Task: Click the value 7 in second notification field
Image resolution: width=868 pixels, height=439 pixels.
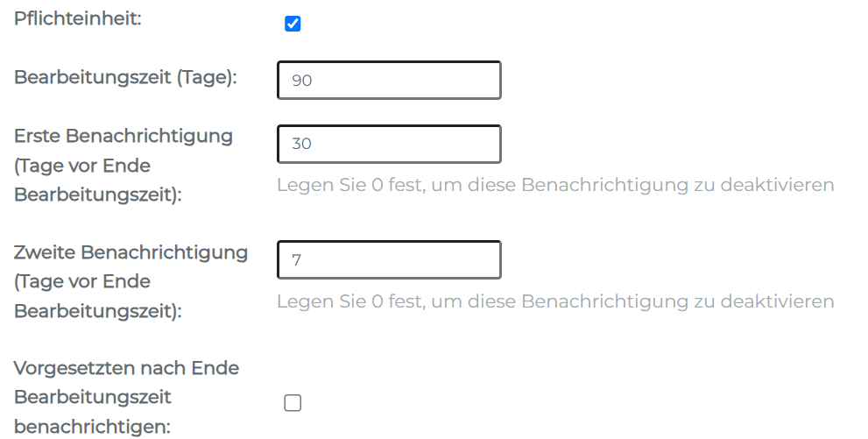Action: [297, 260]
